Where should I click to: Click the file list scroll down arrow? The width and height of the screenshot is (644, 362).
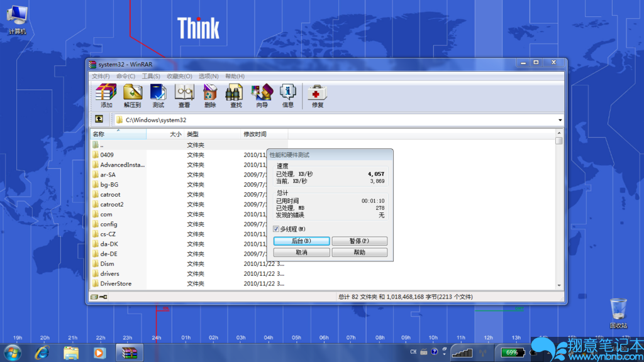(558, 285)
